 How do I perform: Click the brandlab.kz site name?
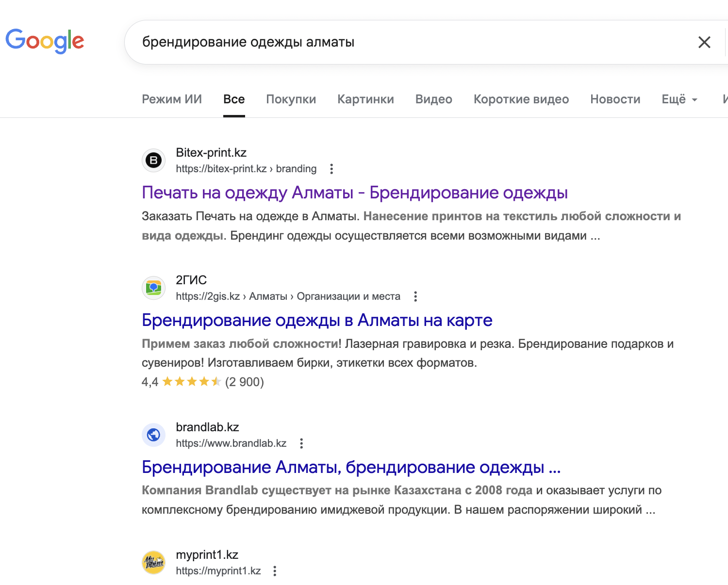[x=207, y=427]
